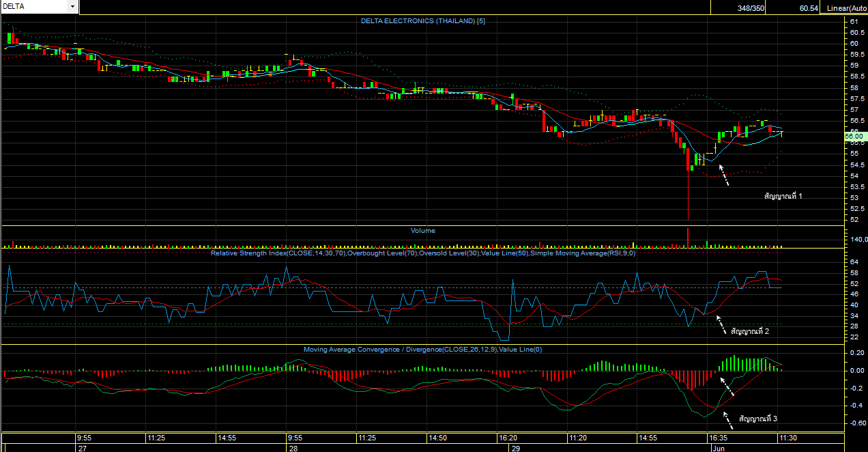Click the 60.54 price readout
This screenshot has height=452, width=868.
[x=809, y=8]
